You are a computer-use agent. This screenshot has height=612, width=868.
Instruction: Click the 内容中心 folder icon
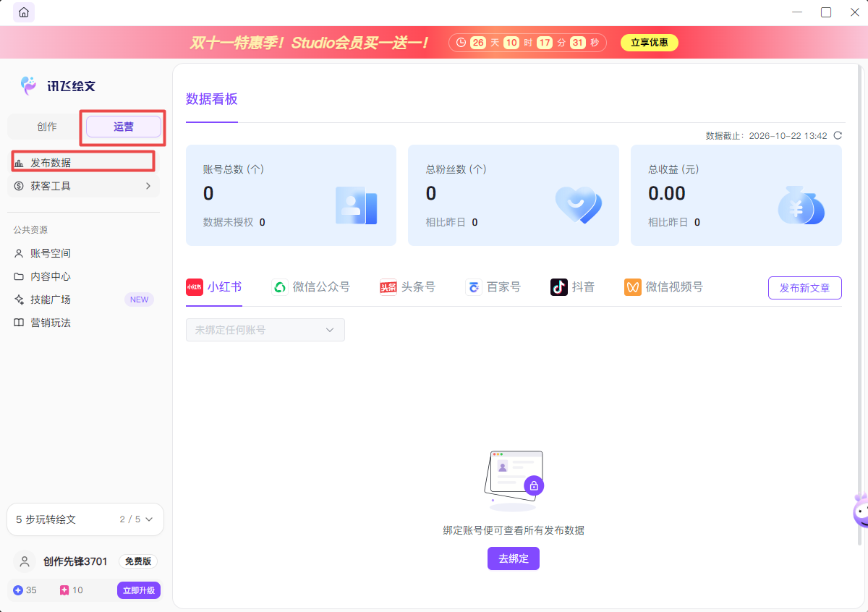19,276
